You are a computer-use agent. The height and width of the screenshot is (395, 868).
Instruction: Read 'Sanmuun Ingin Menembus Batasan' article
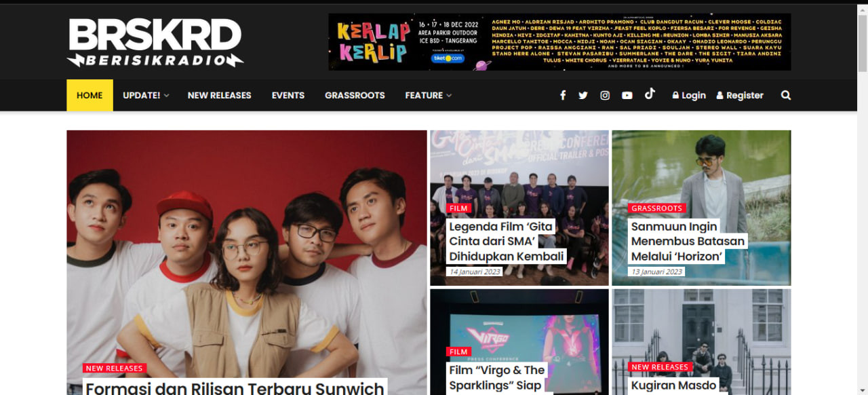click(x=688, y=241)
